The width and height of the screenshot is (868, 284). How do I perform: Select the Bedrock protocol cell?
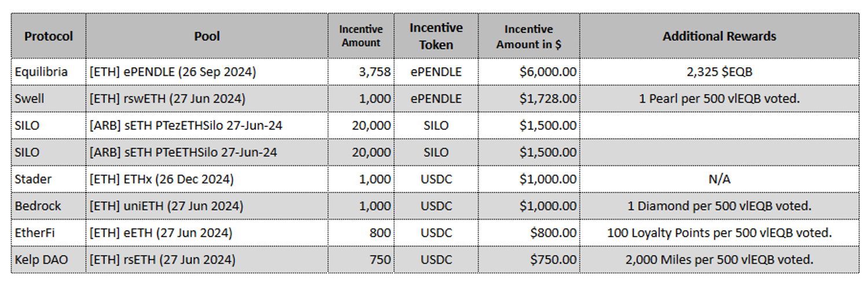coord(38,206)
